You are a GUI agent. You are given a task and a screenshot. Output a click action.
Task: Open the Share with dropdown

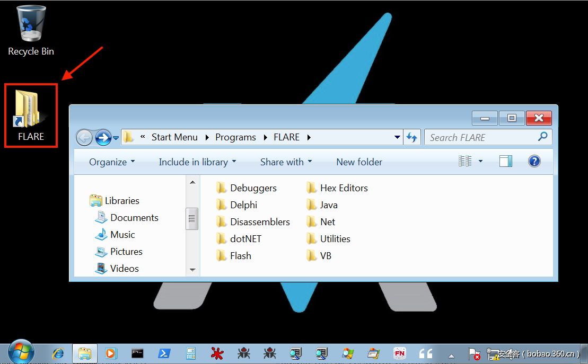click(x=286, y=162)
